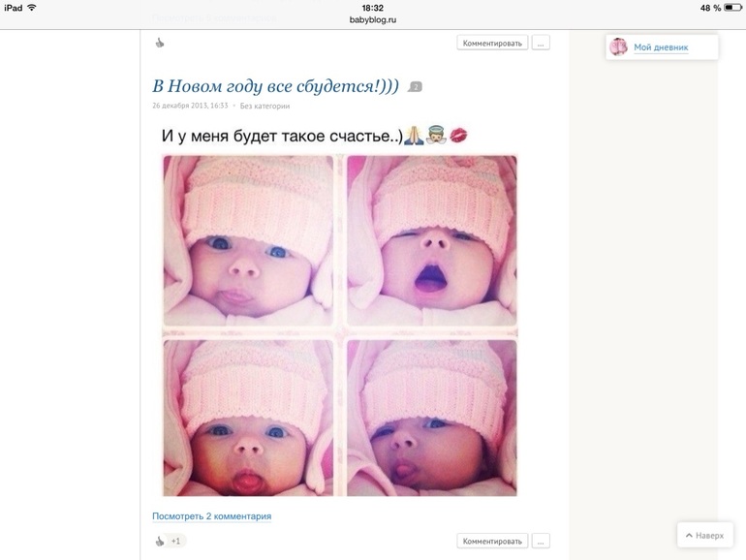The width and height of the screenshot is (746, 560).
Task: Like the post using the bottom thumbs-up icon
Action: [160, 541]
